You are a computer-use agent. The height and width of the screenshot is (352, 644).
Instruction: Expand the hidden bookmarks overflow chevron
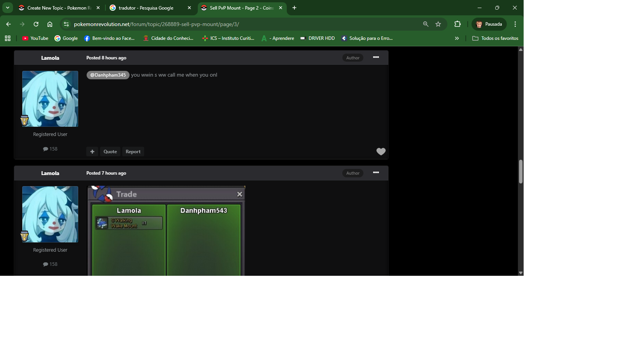457,38
